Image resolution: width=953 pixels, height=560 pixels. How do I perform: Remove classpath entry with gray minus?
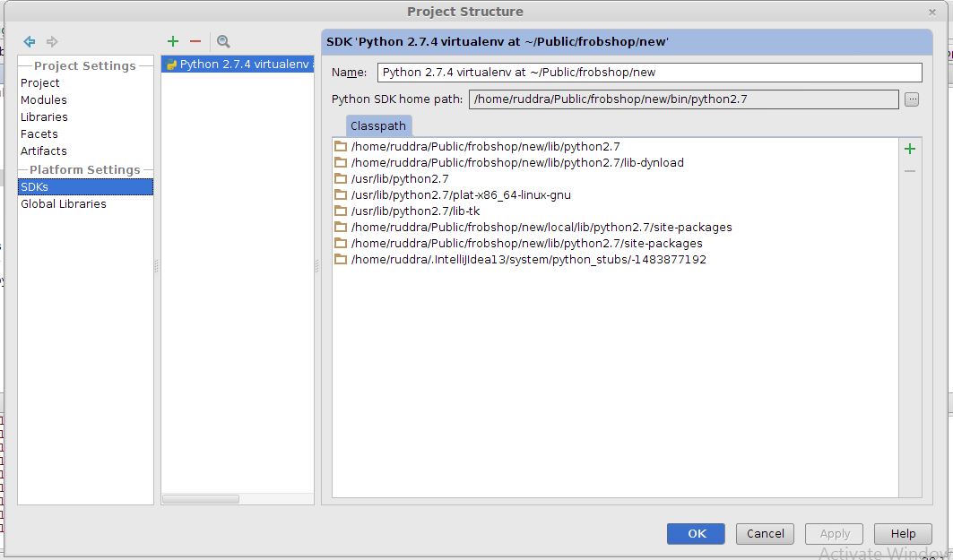pyautogui.click(x=910, y=171)
